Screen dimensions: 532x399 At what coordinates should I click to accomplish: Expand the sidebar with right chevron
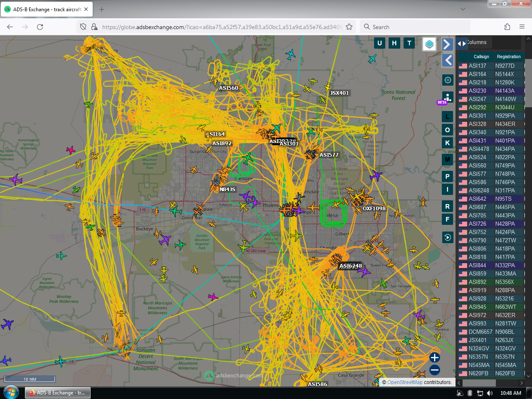tap(447, 44)
